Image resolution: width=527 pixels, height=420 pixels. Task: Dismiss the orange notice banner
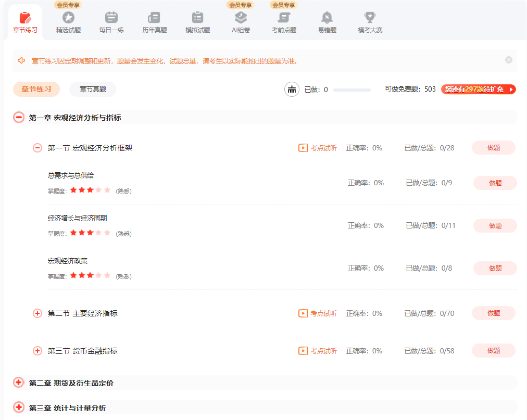509,60
